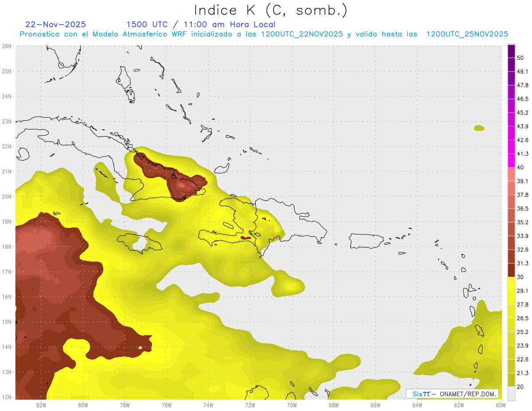Click the latitude label "17N"
The width and height of the screenshot is (532, 411).
pyautogui.click(x=7, y=272)
